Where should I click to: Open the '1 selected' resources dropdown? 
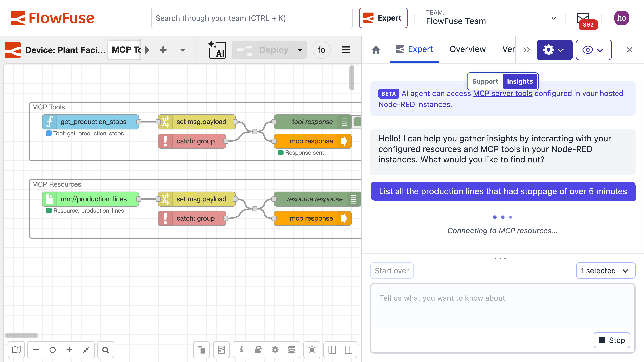(605, 270)
